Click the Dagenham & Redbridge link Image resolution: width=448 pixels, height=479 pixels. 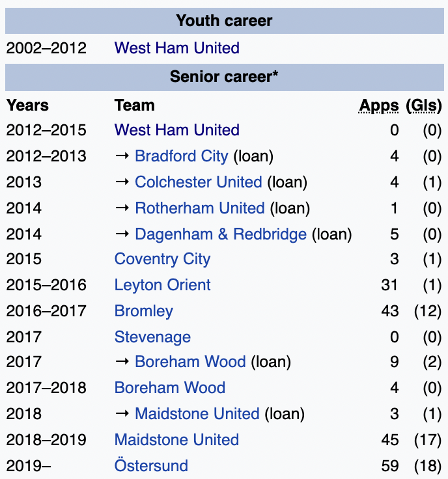point(220,234)
